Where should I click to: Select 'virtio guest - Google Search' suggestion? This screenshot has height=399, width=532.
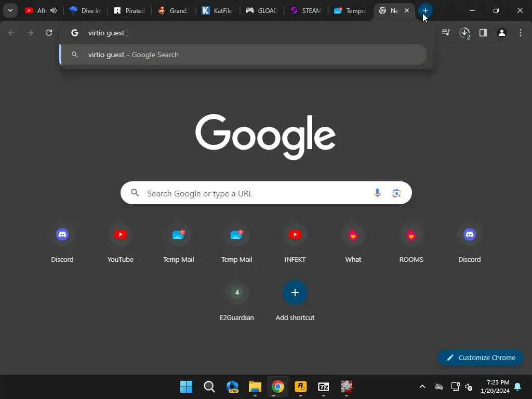click(x=243, y=55)
